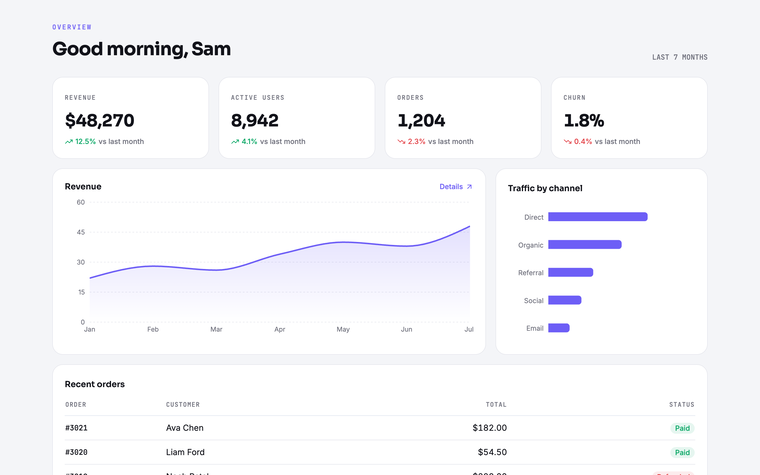
Task: Click the upward trend icon on Active Users card
Action: [x=235, y=142]
